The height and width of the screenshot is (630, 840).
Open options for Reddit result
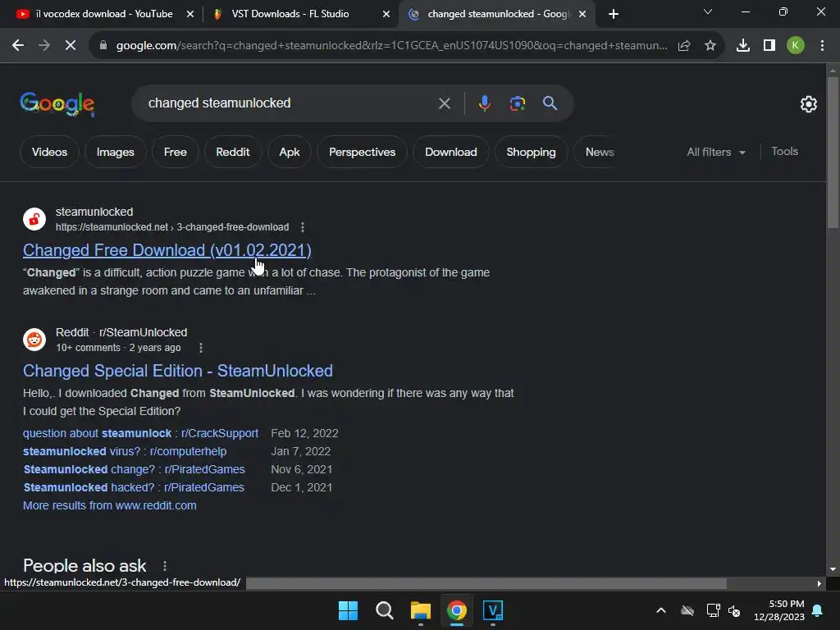(x=201, y=348)
